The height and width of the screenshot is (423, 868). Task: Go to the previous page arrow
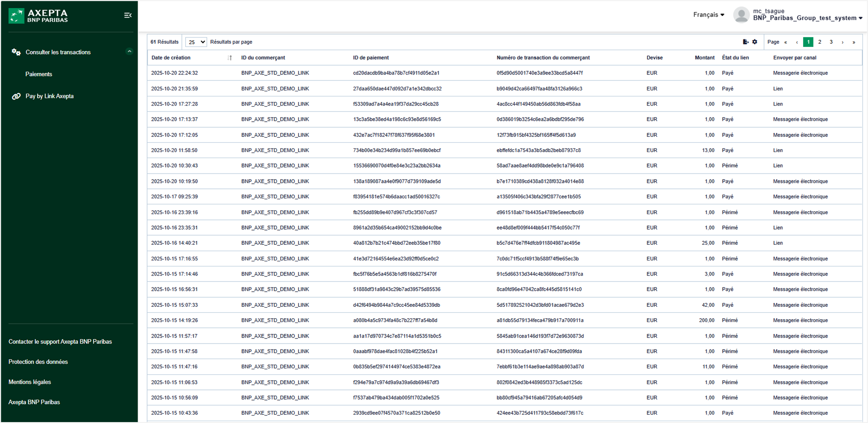click(x=797, y=42)
